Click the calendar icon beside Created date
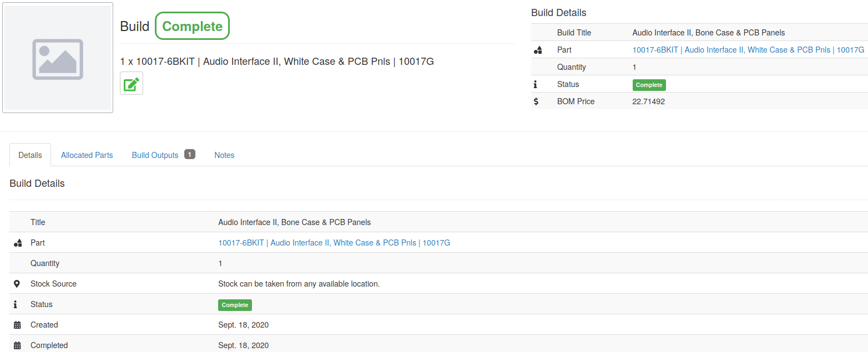This screenshot has height=352, width=868. point(17,324)
